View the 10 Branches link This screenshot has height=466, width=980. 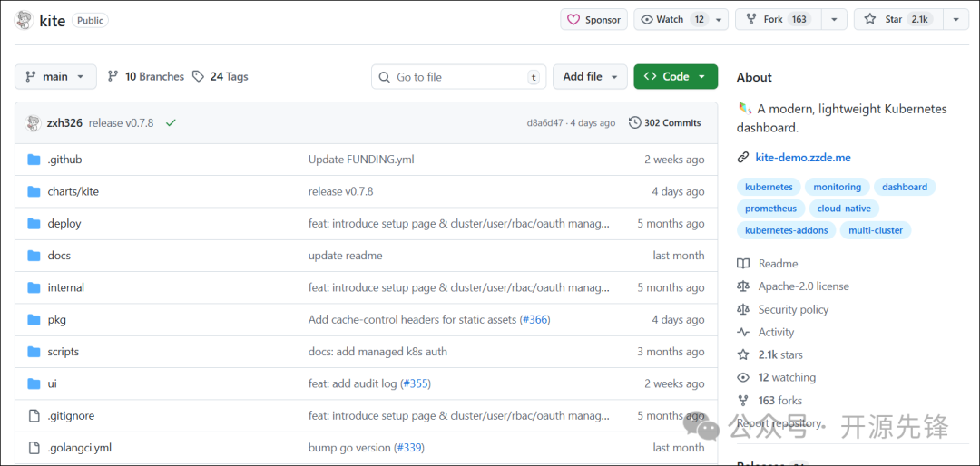pyautogui.click(x=145, y=77)
